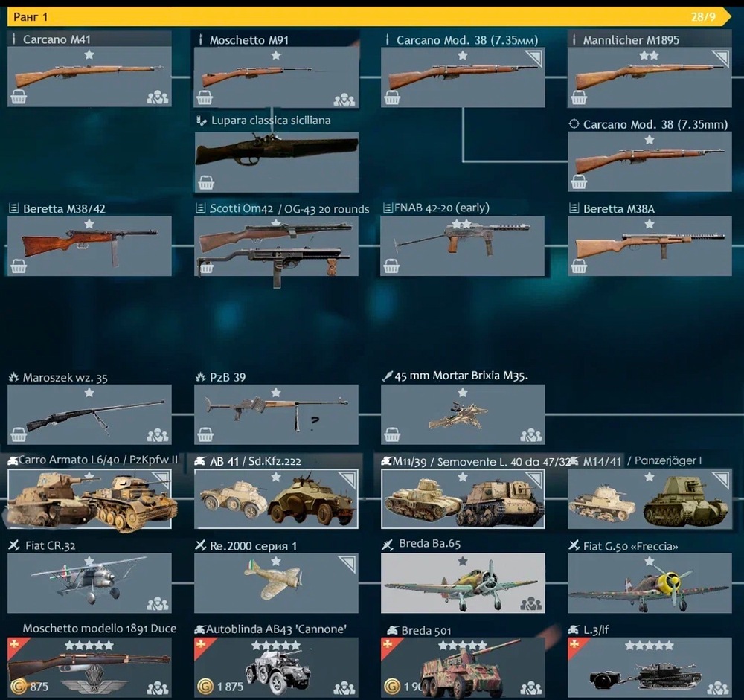Select the Carro Armato L6/40 tank card

(89, 498)
